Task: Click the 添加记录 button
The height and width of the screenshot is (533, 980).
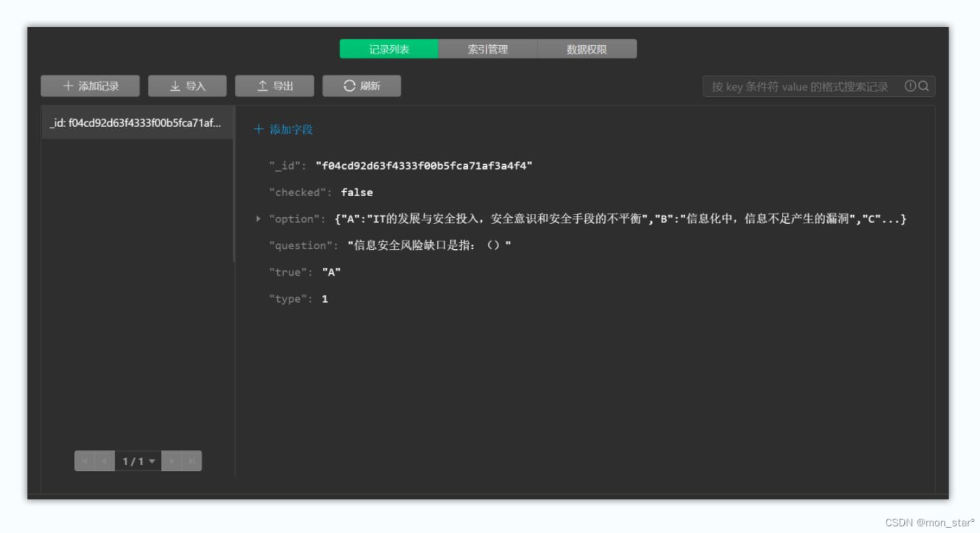Action: pyautogui.click(x=89, y=86)
